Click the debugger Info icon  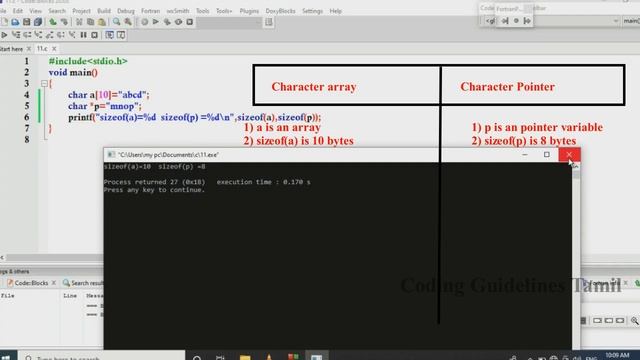coord(121,35)
